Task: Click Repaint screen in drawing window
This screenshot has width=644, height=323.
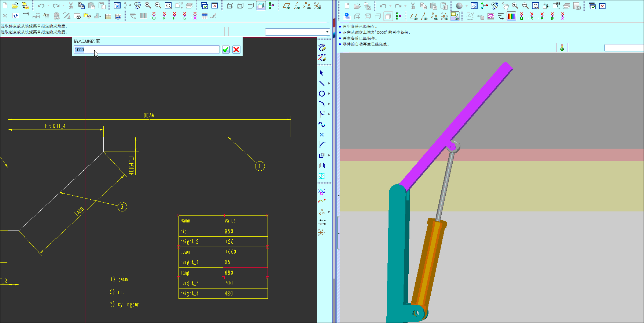Action: click(117, 6)
